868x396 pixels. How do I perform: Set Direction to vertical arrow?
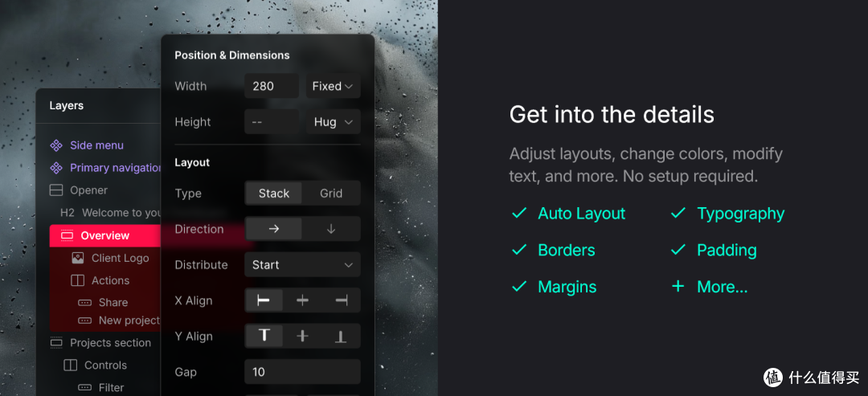point(331,229)
